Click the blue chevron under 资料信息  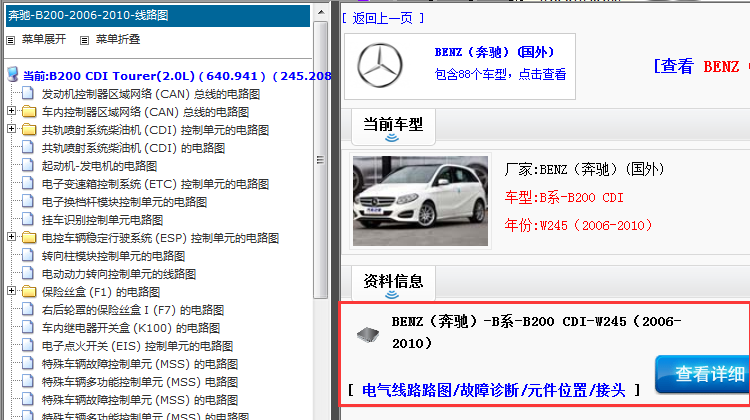coord(392,295)
